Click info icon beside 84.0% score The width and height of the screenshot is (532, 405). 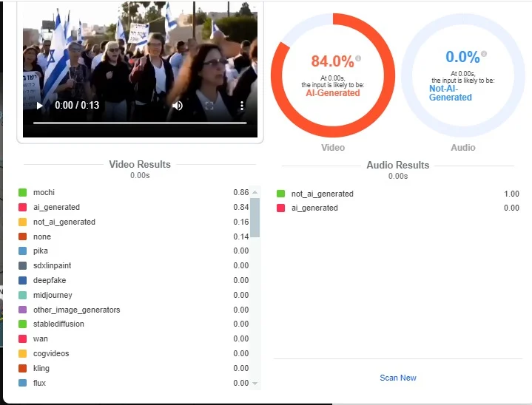(x=359, y=58)
